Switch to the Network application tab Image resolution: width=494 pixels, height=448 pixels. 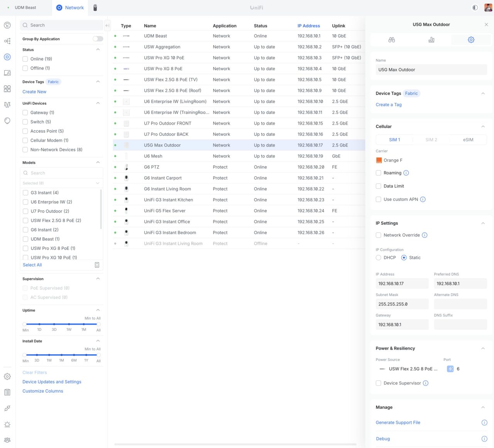[x=70, y=8]
